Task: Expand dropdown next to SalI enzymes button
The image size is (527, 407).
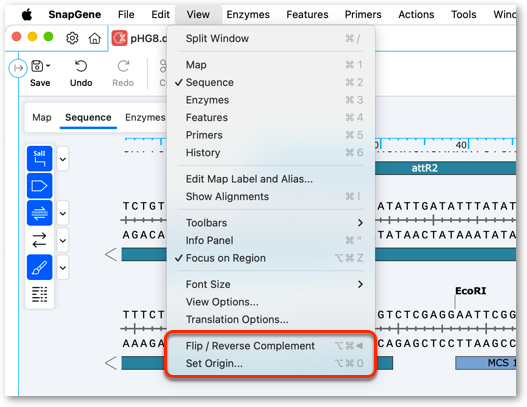Action: [x=63, y=159]
